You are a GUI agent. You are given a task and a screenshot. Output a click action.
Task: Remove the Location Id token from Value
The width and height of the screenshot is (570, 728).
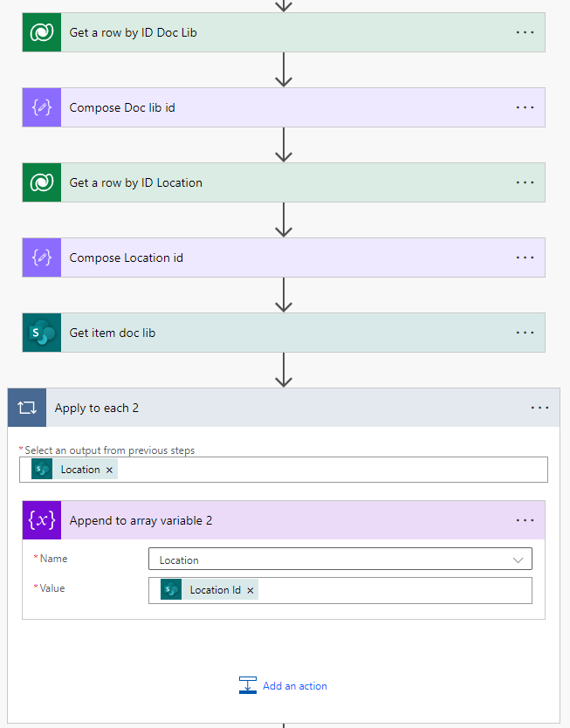pyautogui.click(x=251, y=590)
